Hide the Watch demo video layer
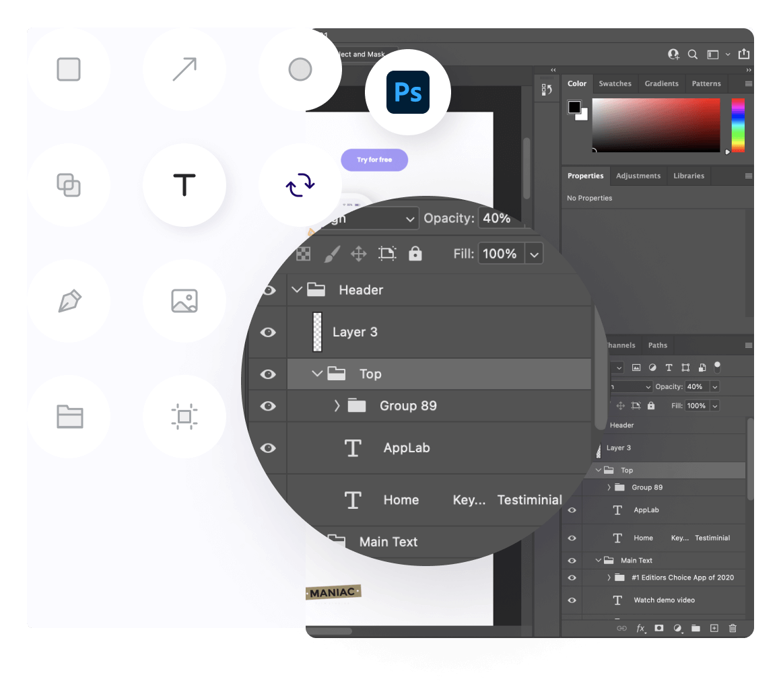Viewport: 781px width, 700px height. point(572,600)
